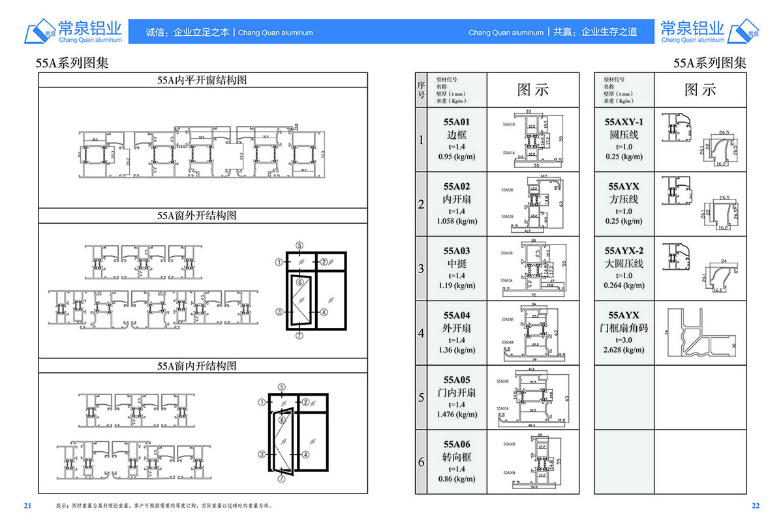Select the '方压线' profile cell
783x532 pixels.
tap(624, 204)
